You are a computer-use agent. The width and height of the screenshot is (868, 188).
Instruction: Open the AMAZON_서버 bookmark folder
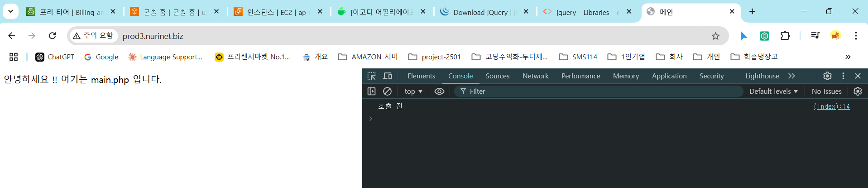click(x=368, y=57)
